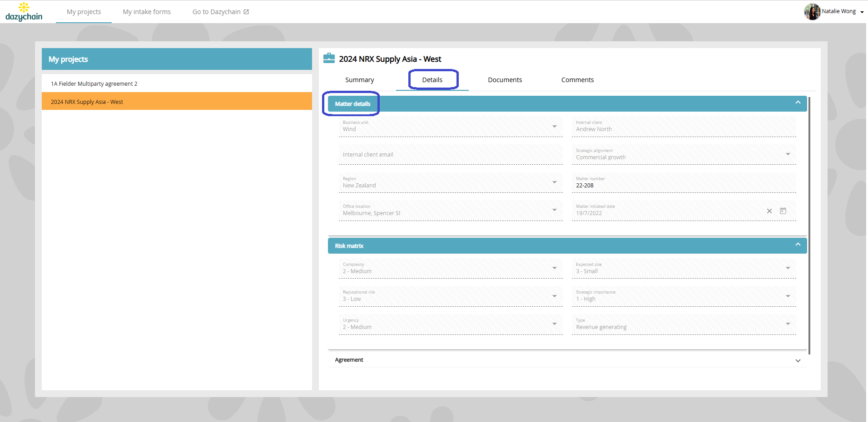Open the user menu caret beside Natalie Wong
The width and height of the screenshot is (868, 422).
pyautogui.click(x=862, y=12)
